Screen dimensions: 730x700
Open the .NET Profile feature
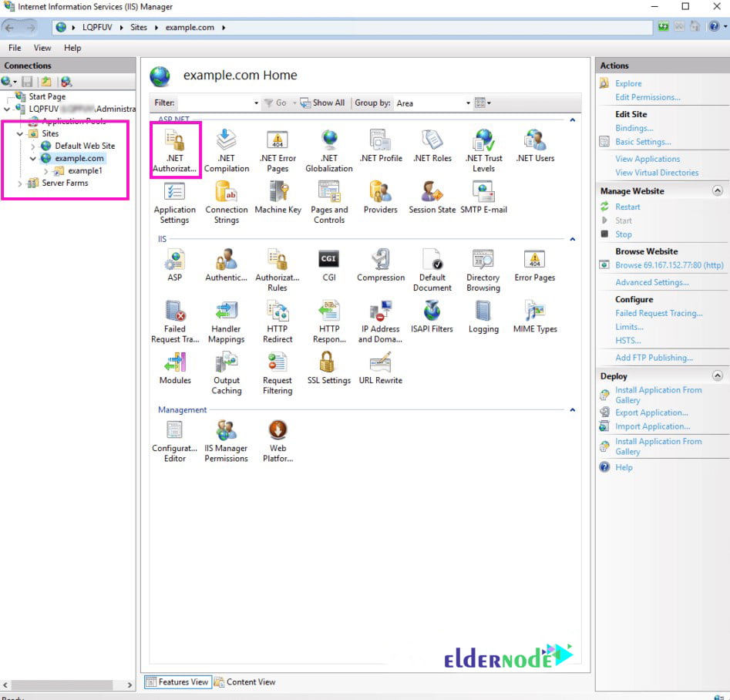point(381,145)
